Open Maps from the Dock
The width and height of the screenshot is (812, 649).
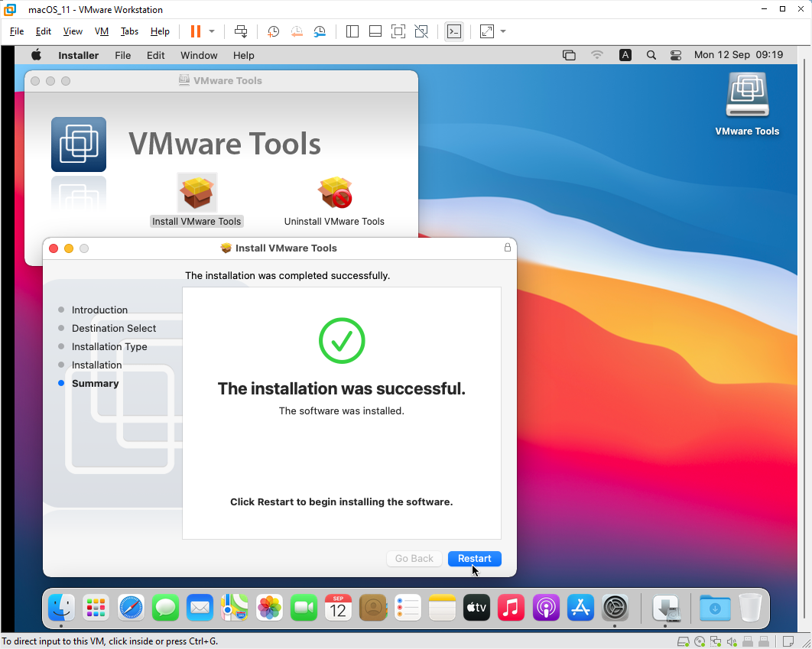pos(235,608)
